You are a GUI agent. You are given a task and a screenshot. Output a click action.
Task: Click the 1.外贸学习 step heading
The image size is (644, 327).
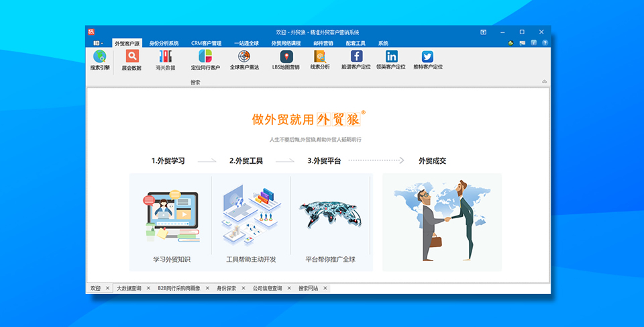tap(168, 161)
